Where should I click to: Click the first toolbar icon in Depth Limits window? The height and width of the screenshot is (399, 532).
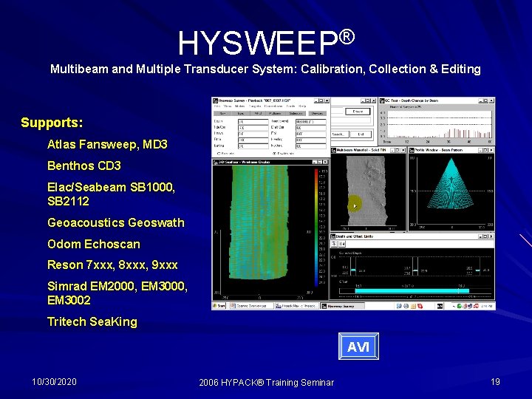(334, 244)
